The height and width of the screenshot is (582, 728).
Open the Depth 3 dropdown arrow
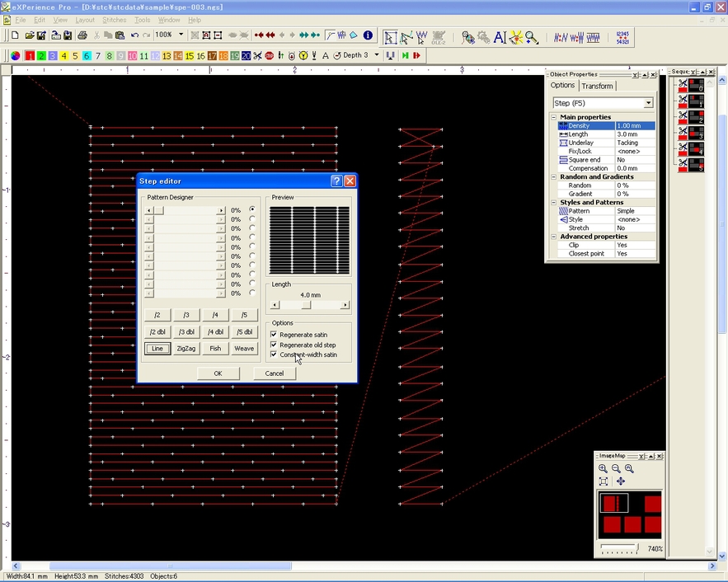pyautogui.click(x=377, y=55)
